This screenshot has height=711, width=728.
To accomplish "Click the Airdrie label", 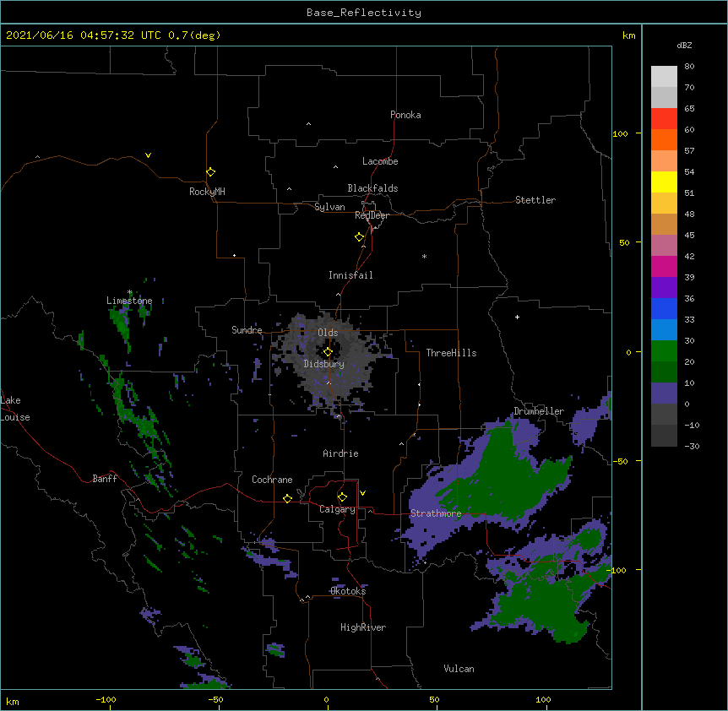I will pyautogui.click(x=341, y=453).
